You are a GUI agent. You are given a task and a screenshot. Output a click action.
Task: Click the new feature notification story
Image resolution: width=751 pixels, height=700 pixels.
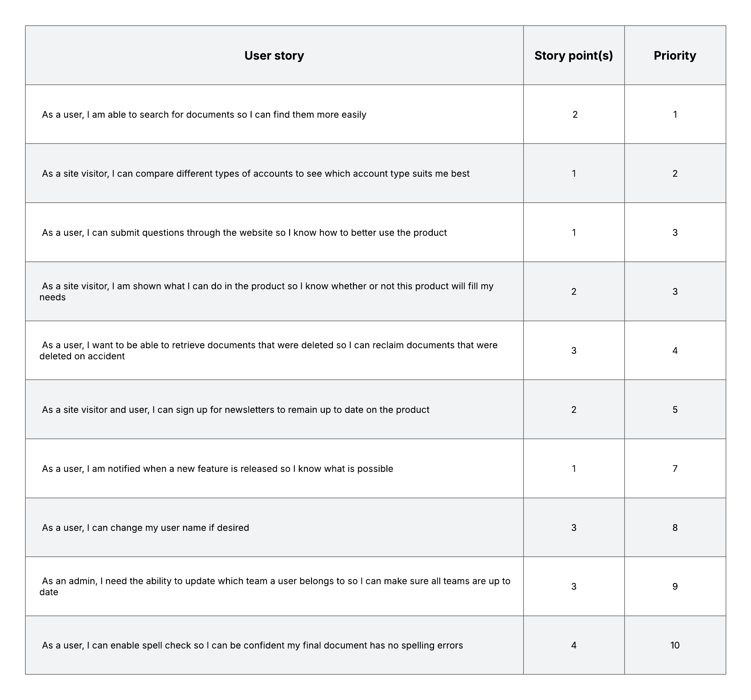(x=217, y=469)
